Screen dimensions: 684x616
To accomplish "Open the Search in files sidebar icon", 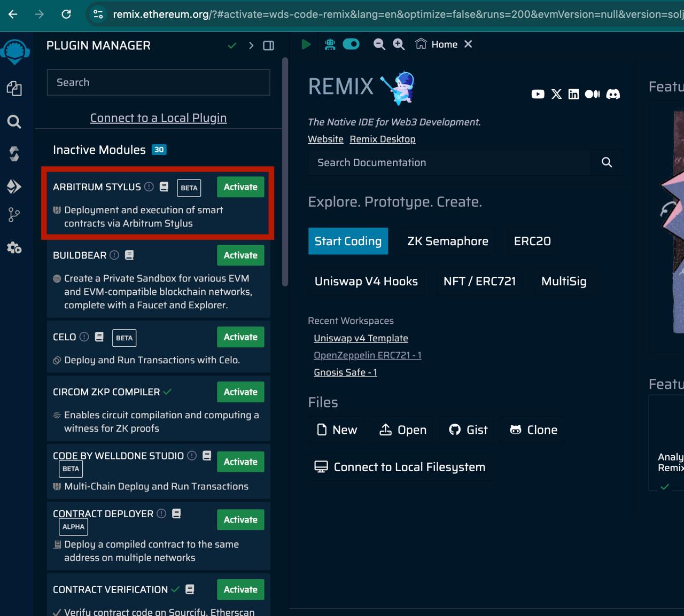I will tap(14, 122).
